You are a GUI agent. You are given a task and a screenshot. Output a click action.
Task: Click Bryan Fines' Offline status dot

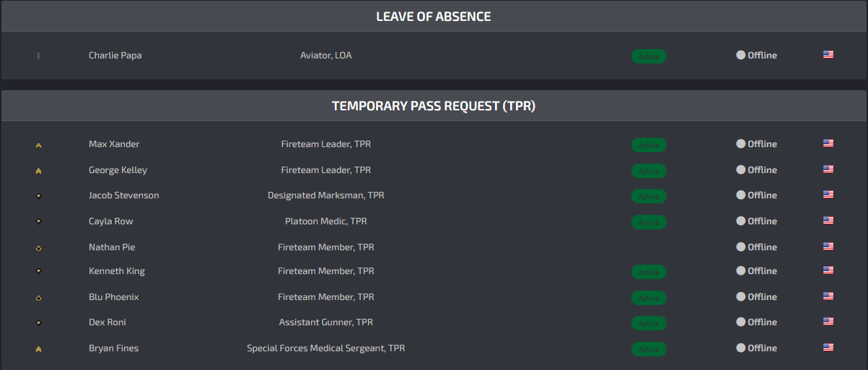click(x=740, y=348)
